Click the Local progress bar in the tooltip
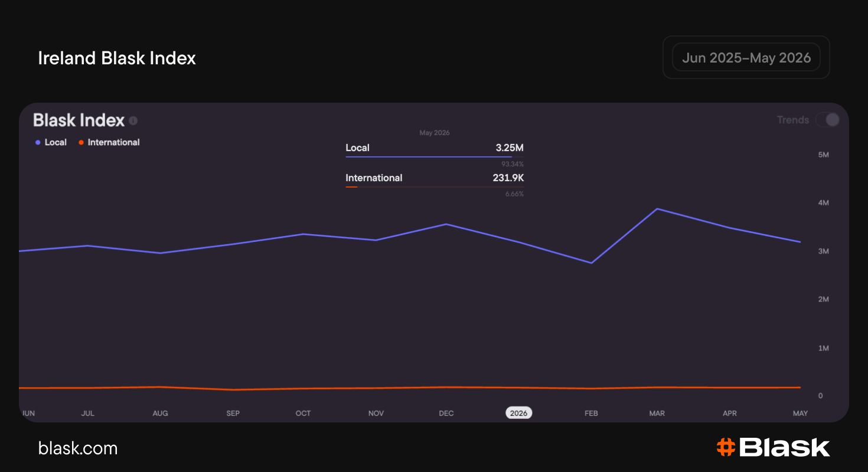Screen dimensions: 868x472 click(x=435, y=157)
